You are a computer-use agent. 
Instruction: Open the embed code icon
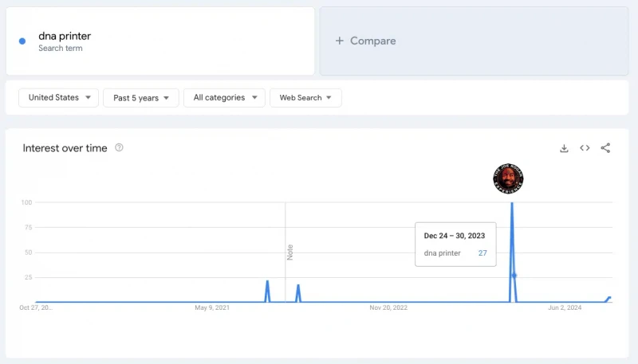coord(585,148)
